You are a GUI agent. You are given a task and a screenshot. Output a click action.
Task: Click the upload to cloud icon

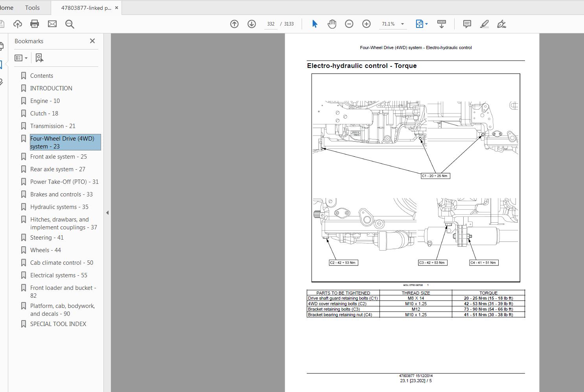coord(18,24)
